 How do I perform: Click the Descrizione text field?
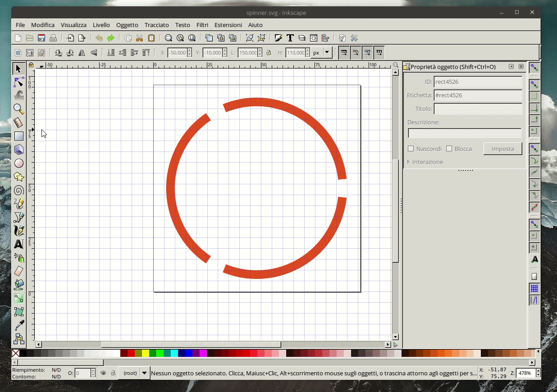pyautogui.click(x=465, y=133)
